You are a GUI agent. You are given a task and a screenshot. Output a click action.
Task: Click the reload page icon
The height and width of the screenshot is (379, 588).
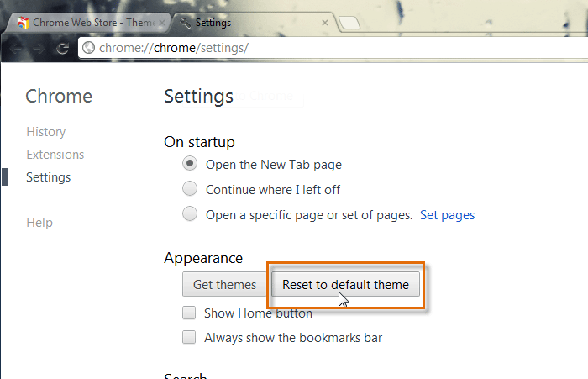(63, 48)
